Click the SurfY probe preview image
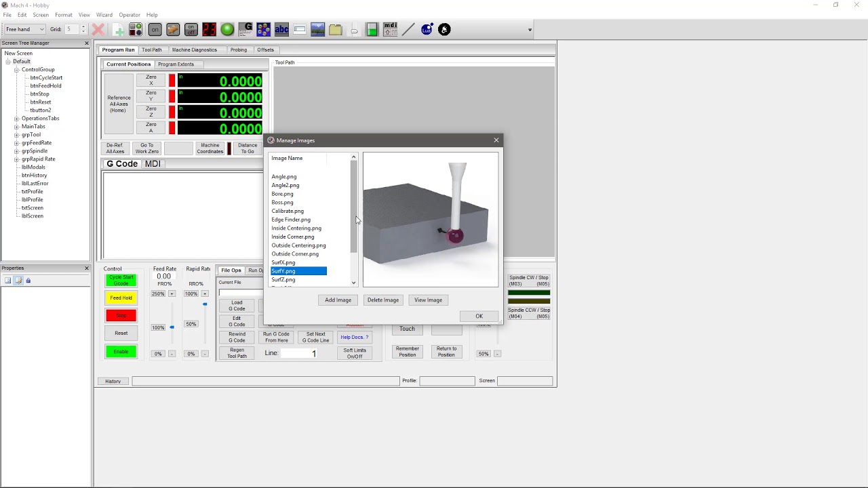The image size is (868, 488). coord(431,220)
